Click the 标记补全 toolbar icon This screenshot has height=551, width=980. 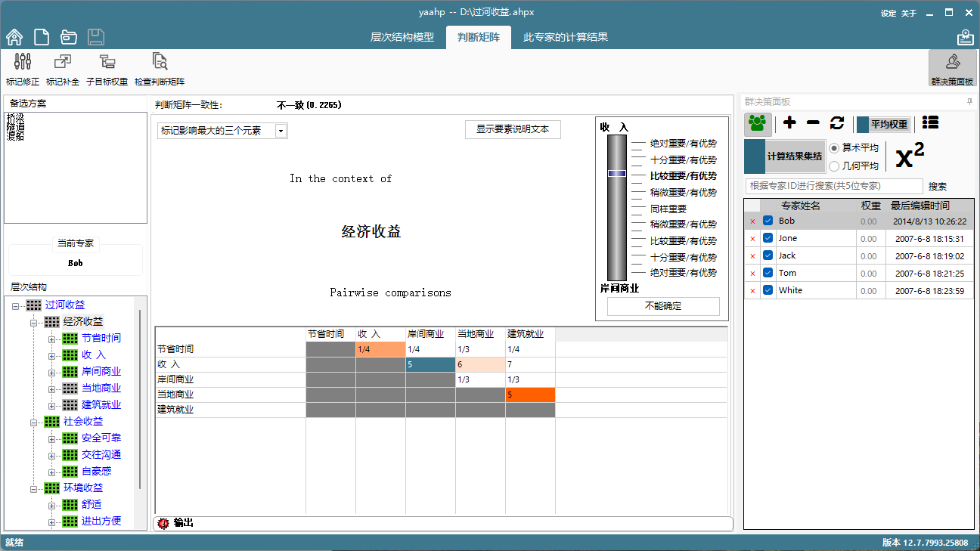(x=63, y=63)
